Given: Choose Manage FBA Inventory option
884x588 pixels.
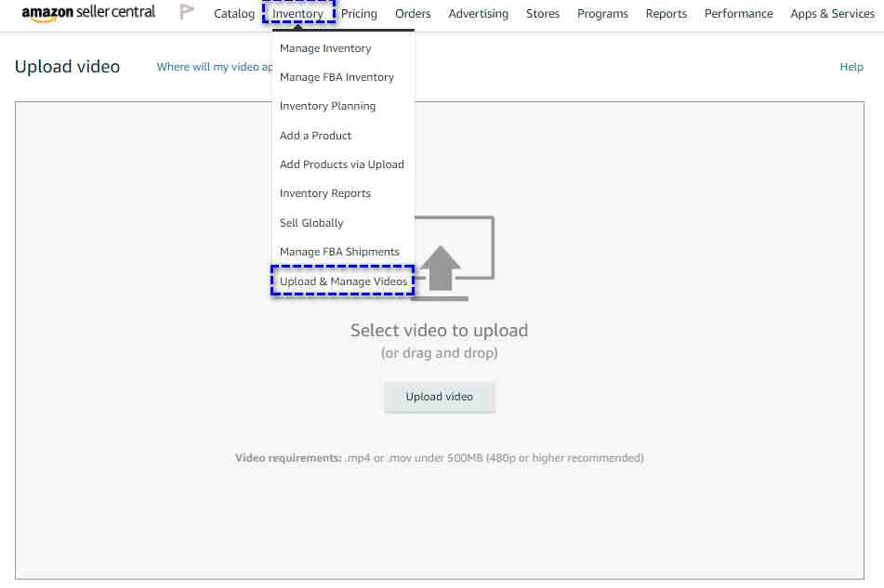Looking at the screenshot, I should coord(336,77).
